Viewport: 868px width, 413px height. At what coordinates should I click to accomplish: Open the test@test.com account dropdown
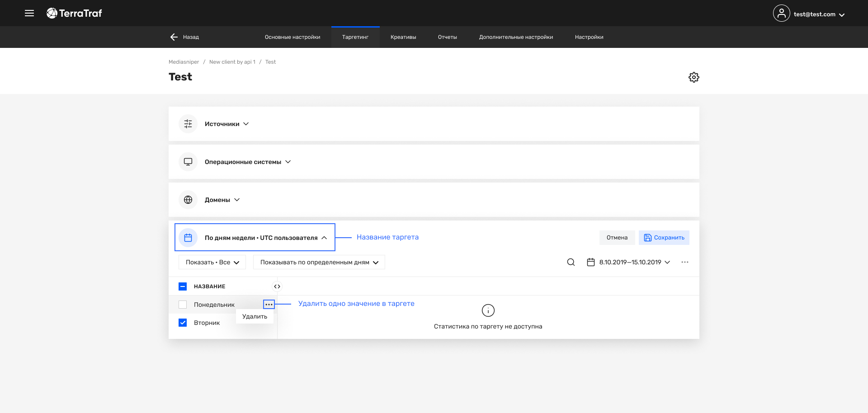[819, 14]
